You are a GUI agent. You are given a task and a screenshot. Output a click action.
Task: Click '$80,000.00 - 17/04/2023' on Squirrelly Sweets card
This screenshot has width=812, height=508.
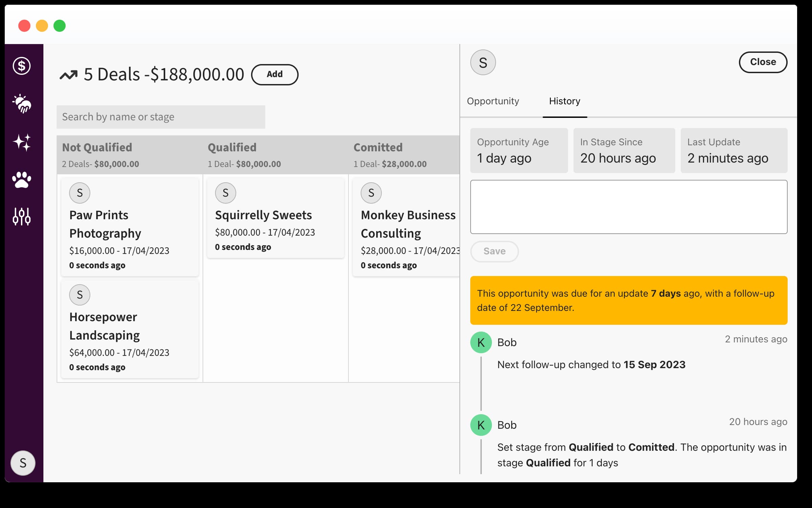pyautogui.click(x=265, y=232)
